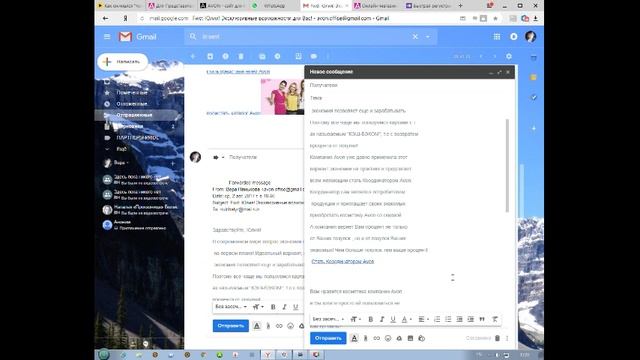This screenshot has height=360, width=640.
Task: Discard the new message draft with trash icon
Action: click(497, 338)
